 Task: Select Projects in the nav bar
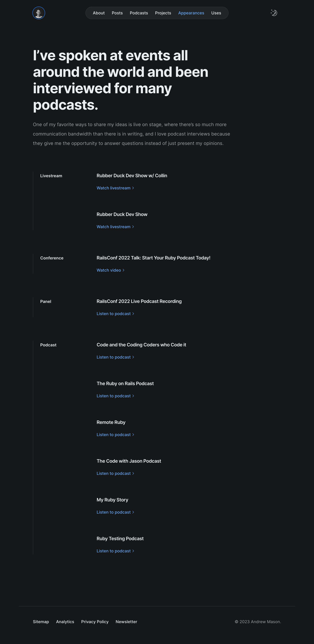(x=163, y=13)
